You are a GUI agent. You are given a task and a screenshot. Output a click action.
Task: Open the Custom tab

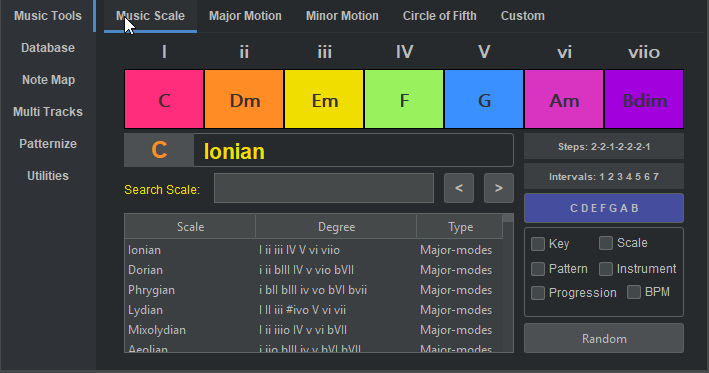click(523, 16)
